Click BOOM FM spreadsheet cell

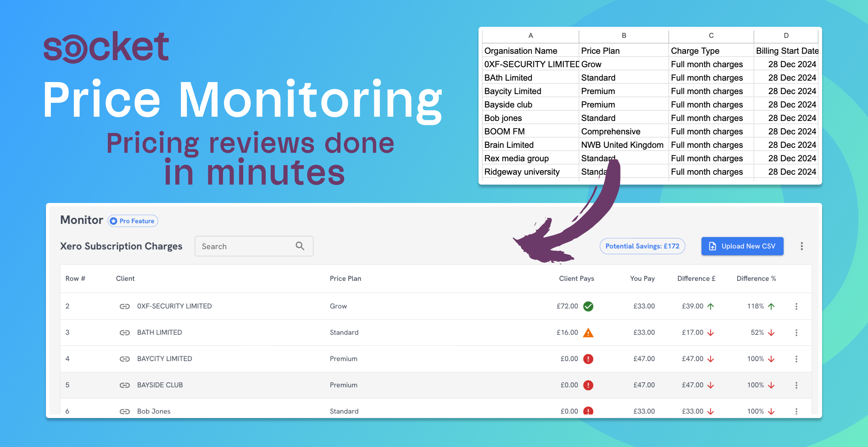tap(530, 132)
